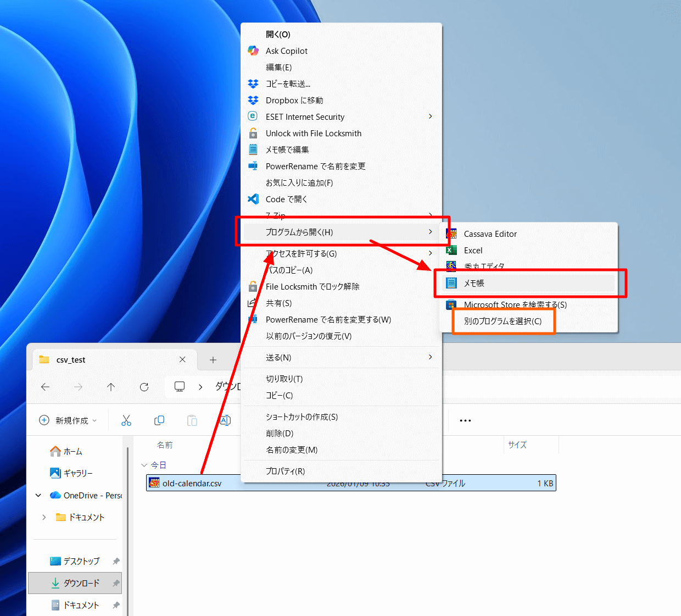The width and height of the screenshot is (681, 616).
Task: Click the Ask Copilot icon in context menu
Action: click(253, 51)
